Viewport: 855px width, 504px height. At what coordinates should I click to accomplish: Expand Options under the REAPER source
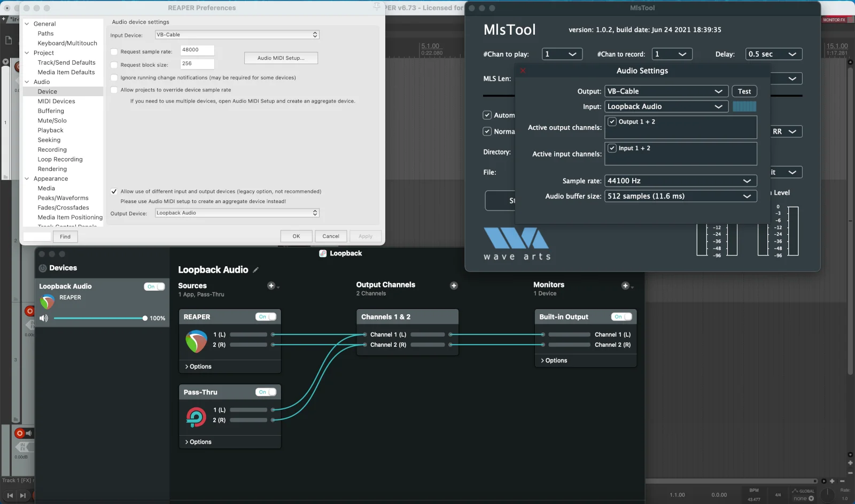point(198,367)
